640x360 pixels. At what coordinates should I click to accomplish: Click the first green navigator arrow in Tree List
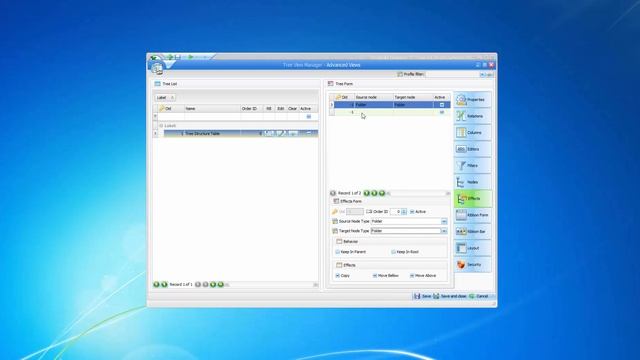coord(156,284)
